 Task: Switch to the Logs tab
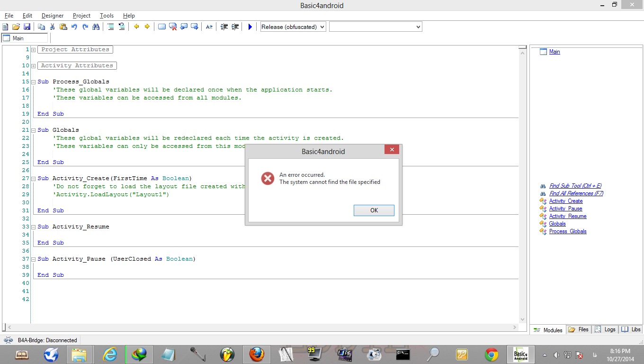605,329
